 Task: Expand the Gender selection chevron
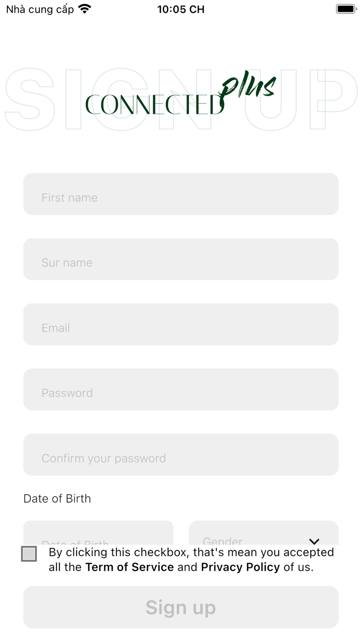[314, 541]
